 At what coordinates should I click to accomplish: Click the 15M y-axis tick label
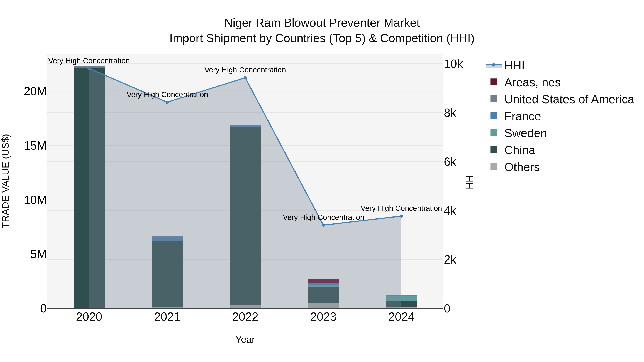tap(35, 146)
